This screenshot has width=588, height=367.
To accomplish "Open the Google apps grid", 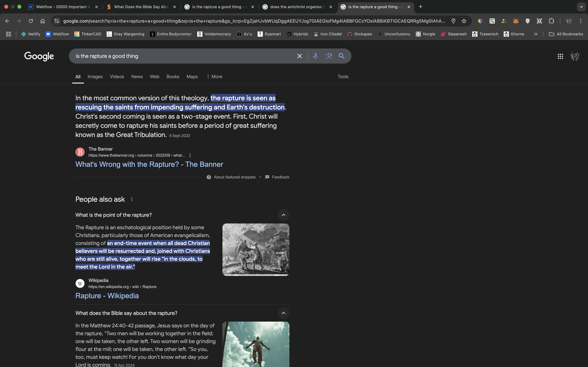I will tap(560, 56).
